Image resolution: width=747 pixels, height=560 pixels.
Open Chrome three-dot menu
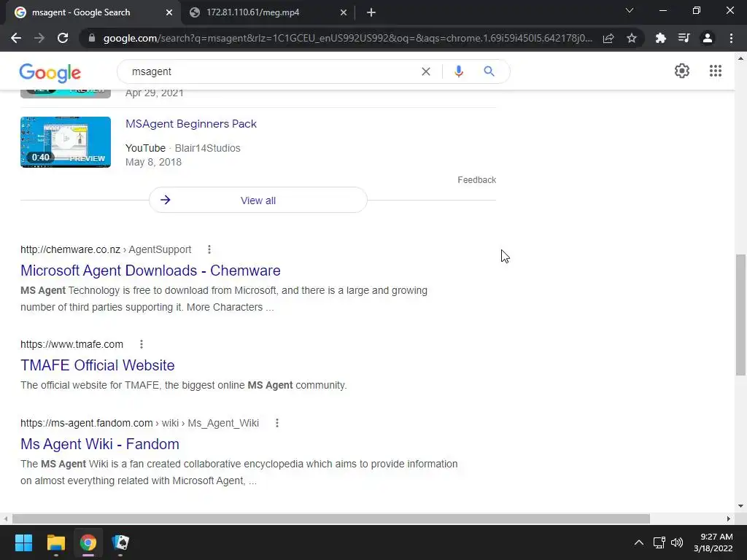[x=731, y=38]
